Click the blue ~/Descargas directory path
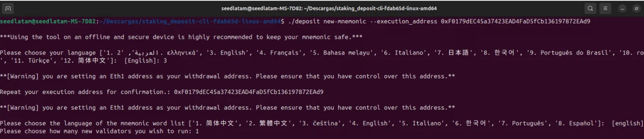Viewport: 644px width, 139px height. (191, 22)
